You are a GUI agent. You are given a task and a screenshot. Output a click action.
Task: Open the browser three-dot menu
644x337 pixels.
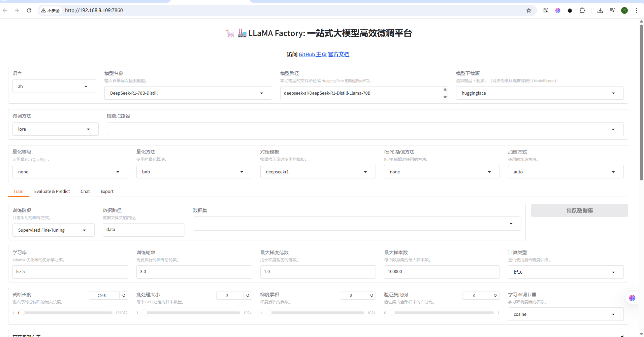coord(637,10)
